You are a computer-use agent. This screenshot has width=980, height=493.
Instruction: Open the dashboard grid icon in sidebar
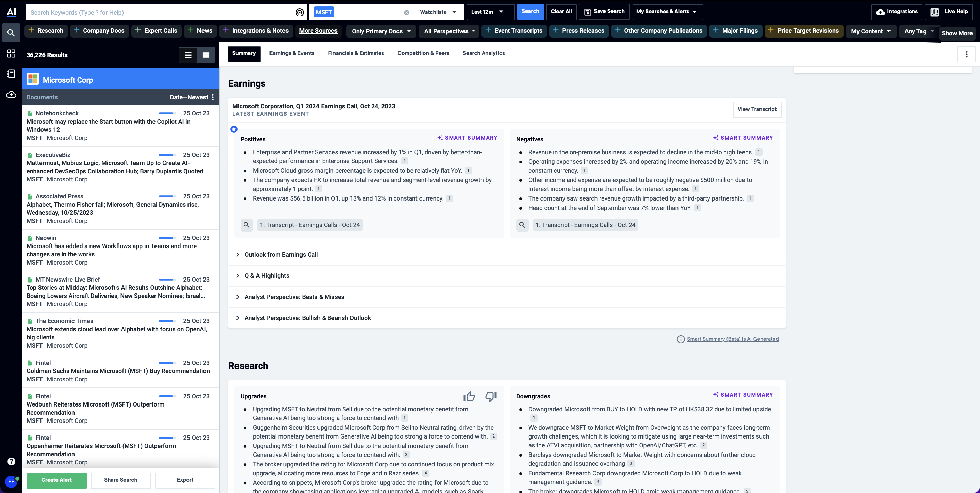coord(11,54)
